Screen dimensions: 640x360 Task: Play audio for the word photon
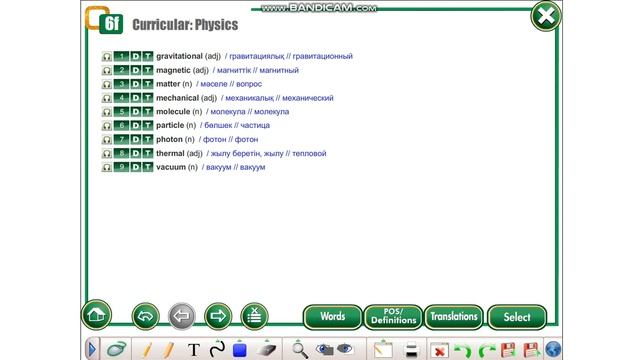pos(107,140)
